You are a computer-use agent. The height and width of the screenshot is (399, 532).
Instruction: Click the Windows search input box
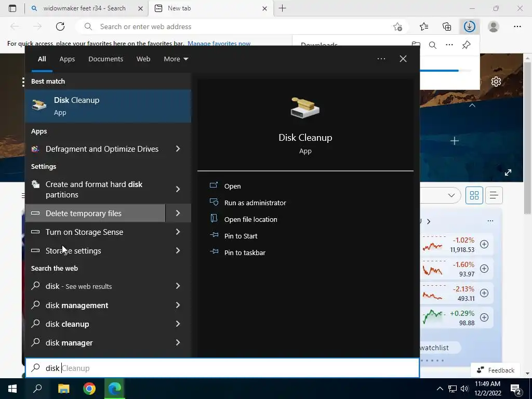[x=222, y=368]
